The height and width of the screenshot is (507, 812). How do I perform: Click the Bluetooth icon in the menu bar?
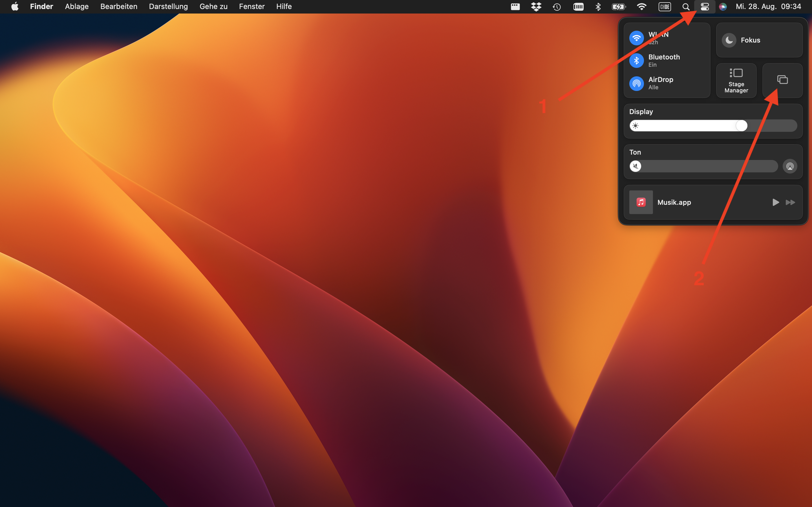click(599, 6)
